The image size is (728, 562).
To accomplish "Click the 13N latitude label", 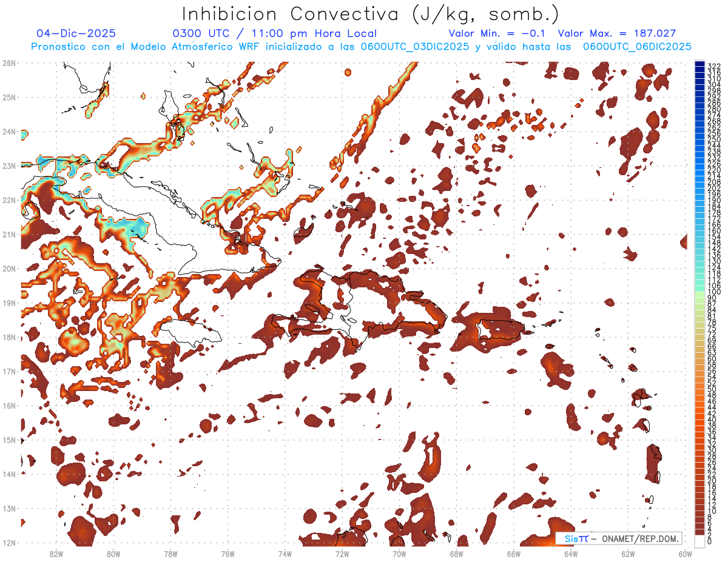I will click(9, 508).
